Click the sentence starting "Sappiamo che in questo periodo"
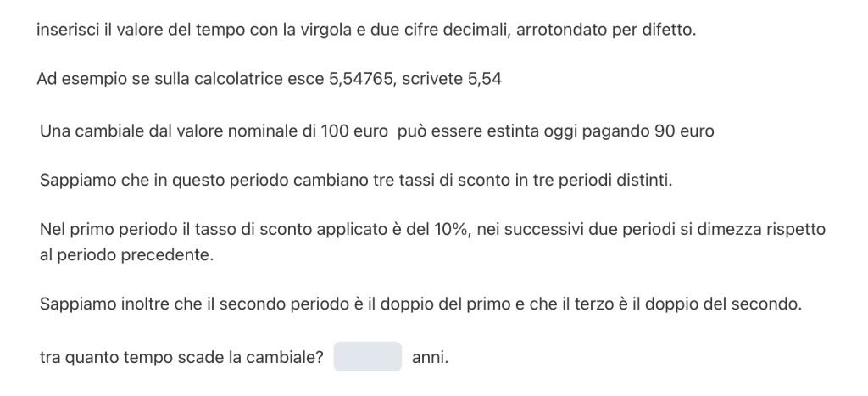 (x=355, y=181)
